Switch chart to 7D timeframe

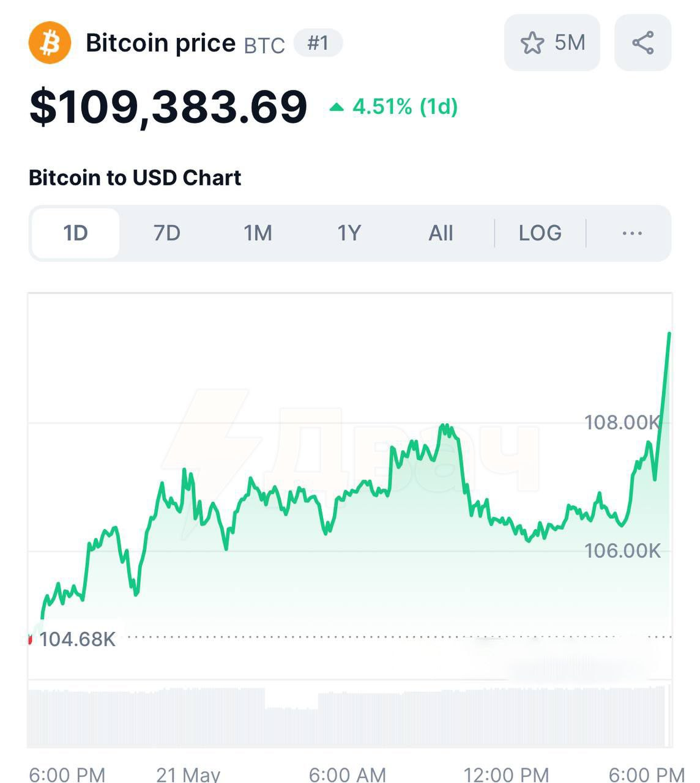pos(166,233)
